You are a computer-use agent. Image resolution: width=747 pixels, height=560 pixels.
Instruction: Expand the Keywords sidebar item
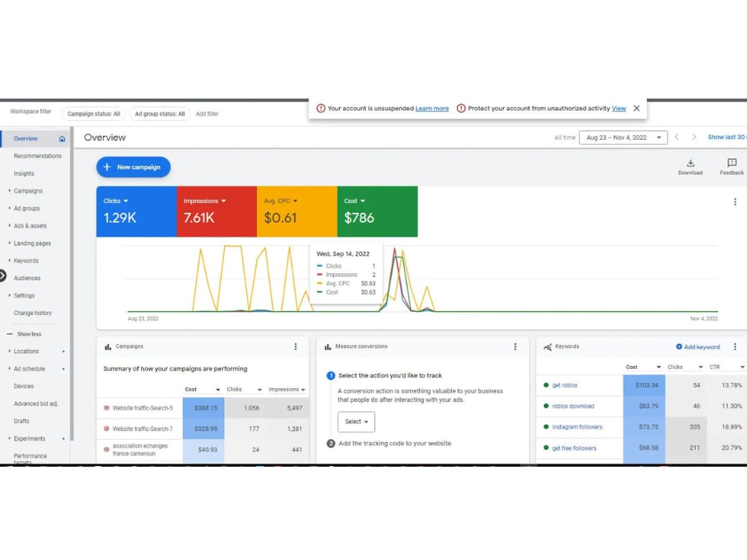[x=10, y=261]
